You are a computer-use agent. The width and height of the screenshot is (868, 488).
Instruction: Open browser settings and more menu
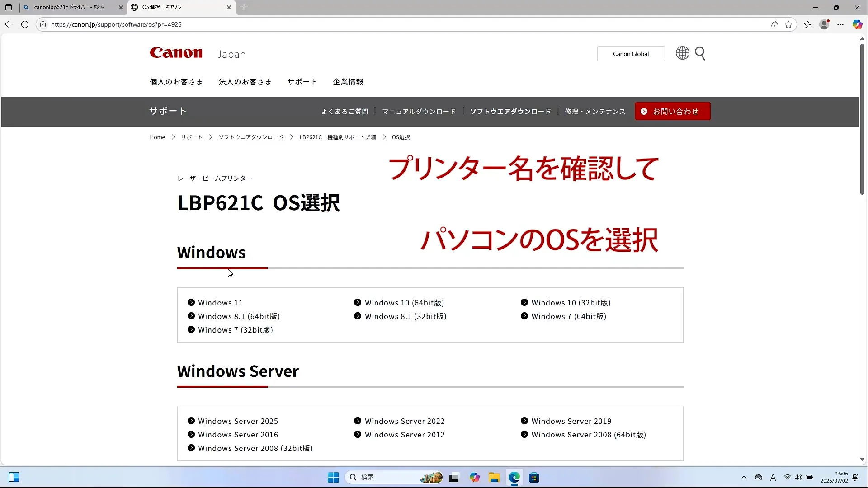(840, 24)
